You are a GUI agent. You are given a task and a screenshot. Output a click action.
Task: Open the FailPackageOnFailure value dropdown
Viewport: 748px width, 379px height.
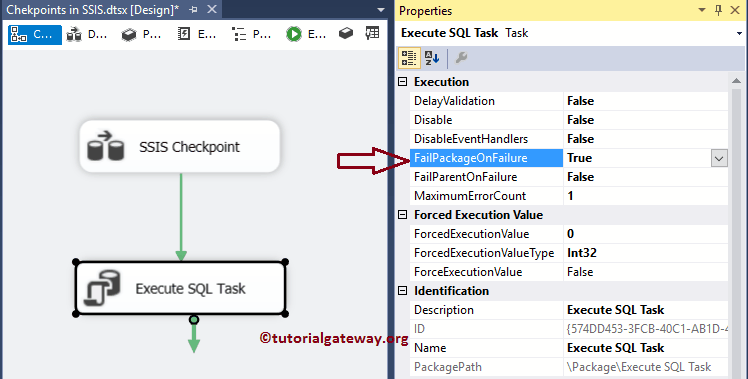click(x=719, y=158)
